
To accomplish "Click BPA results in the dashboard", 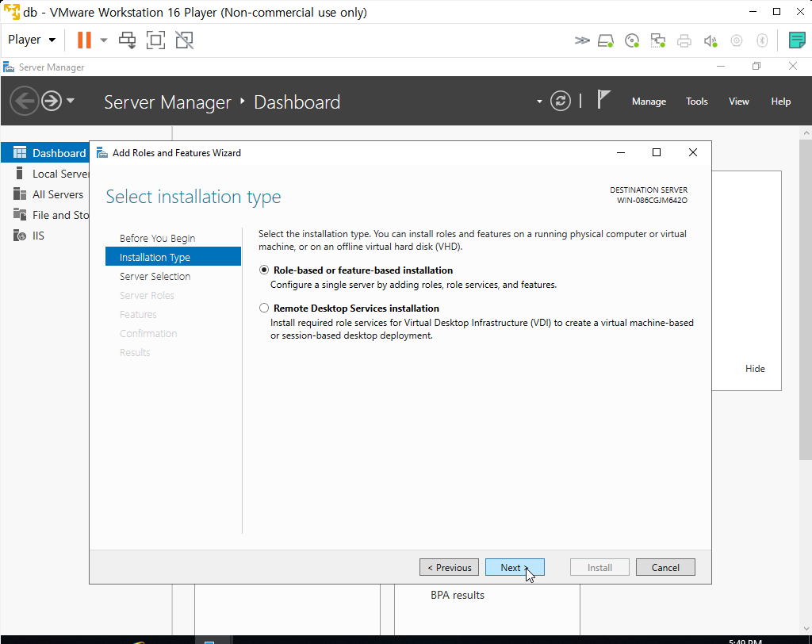I will (458, 596).
